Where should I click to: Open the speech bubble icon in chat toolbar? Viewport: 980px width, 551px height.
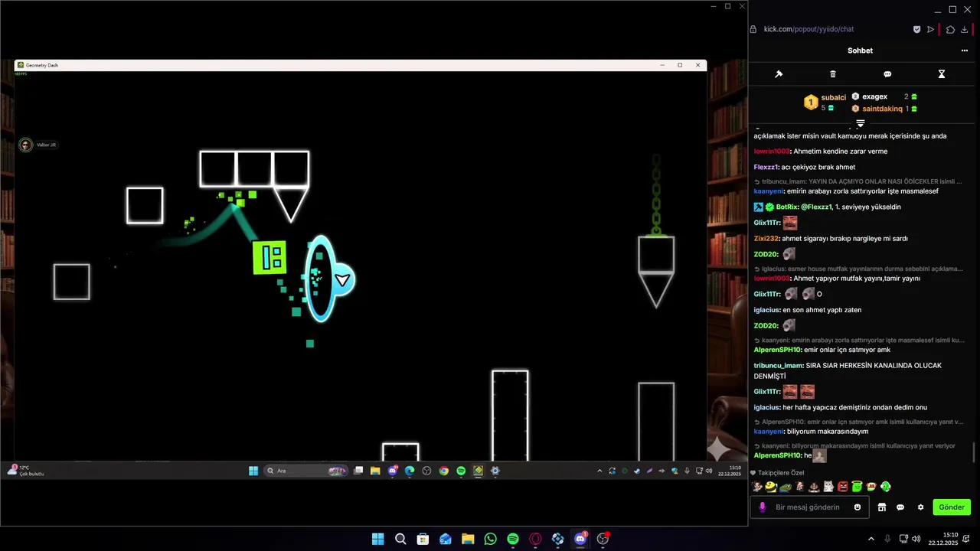pyautogui.click(x=887, y=74)
